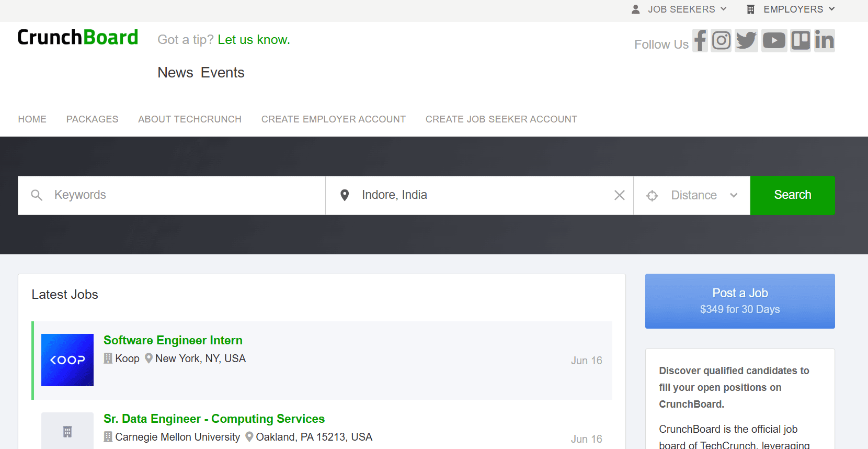
Task: Click the LinkedIn icon
Action: click(x=825, y=40)
